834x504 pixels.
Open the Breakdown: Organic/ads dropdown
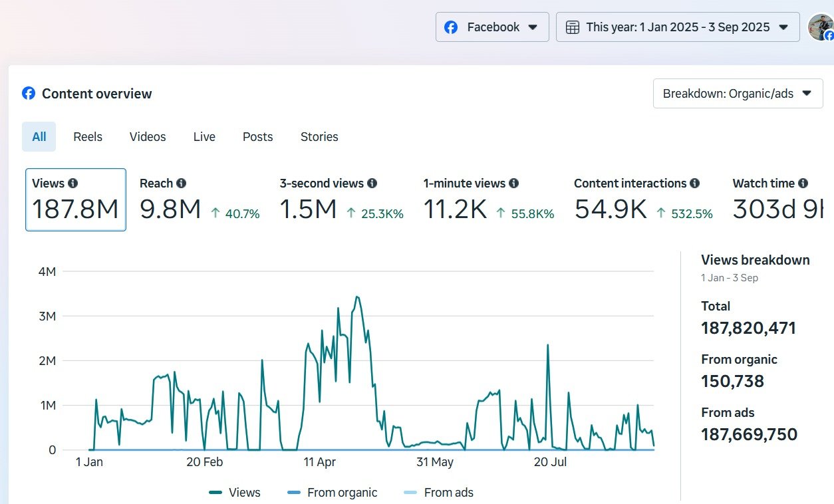738,94
